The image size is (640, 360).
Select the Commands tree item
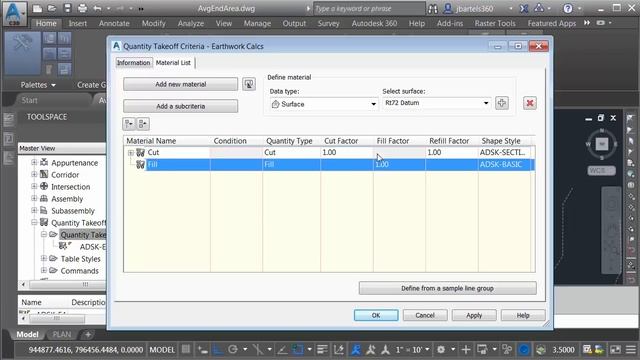point(80,271)
